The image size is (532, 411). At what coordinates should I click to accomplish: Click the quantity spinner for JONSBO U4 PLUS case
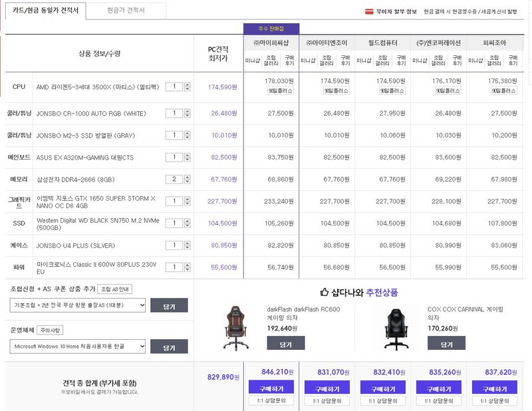click(x=188, y=245)
